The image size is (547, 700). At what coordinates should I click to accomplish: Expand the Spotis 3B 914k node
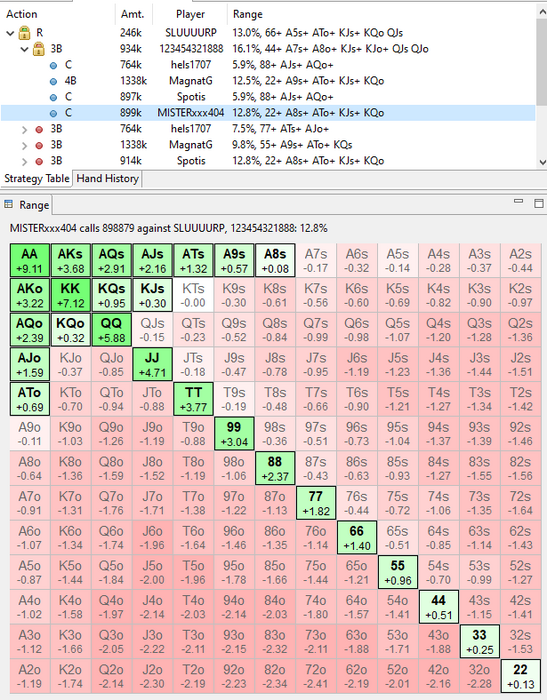tap(25, 161)
